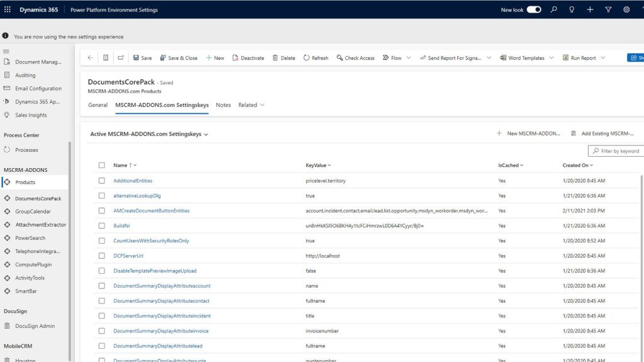Switch to the General tab
Viewport: 644px width, 362px height.
point(97,105)
